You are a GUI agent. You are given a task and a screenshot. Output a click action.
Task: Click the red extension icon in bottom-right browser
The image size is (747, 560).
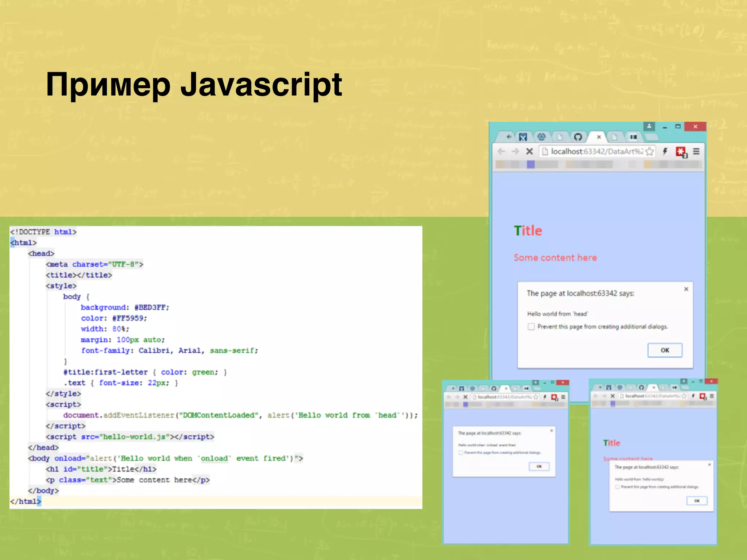[703, 396]
